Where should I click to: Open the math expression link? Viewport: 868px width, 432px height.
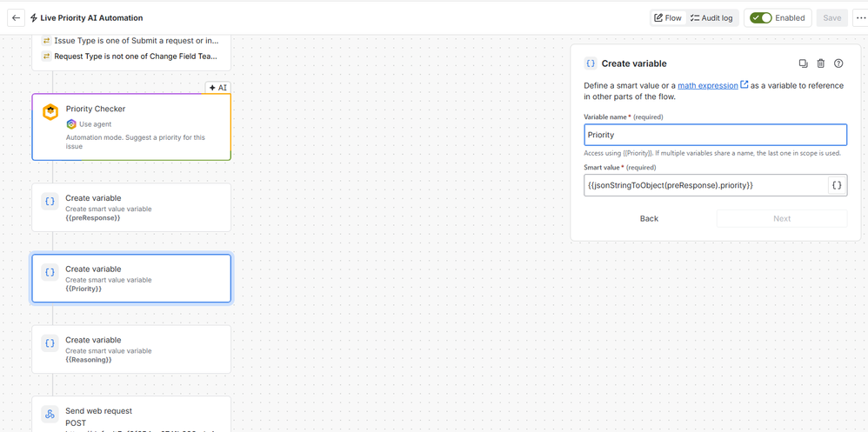(x=707, y=85)
